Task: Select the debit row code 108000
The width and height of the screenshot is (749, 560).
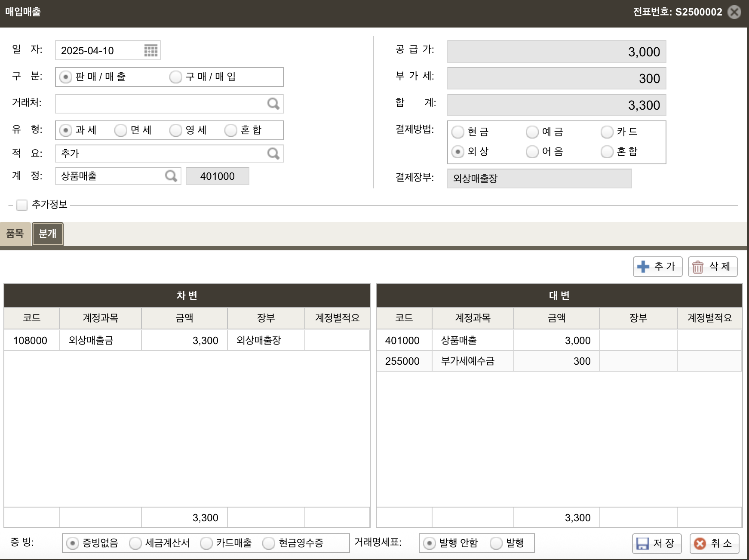Action: click(x=32, y=341)
